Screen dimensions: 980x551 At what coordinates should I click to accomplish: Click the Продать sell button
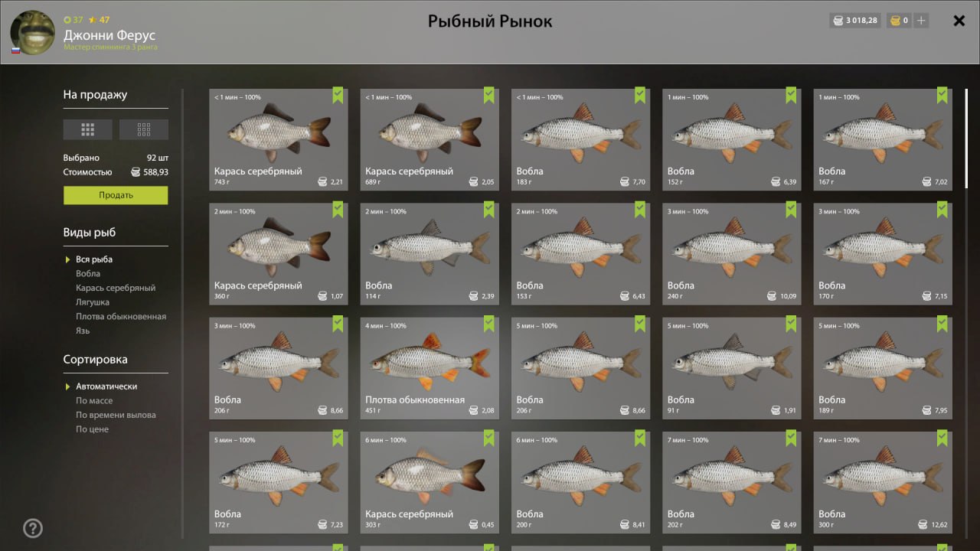coord(116,195)
